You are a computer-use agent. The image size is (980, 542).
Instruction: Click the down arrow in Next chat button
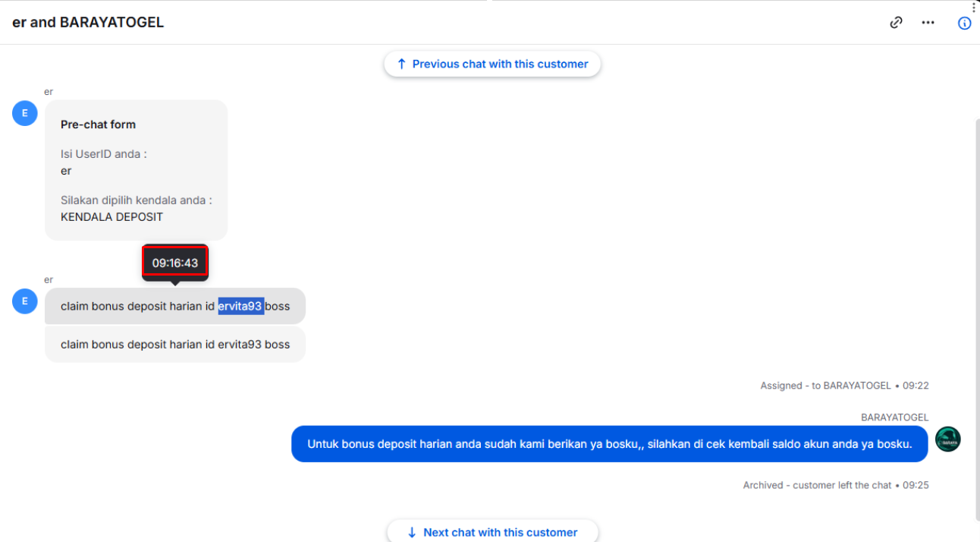point(412,532)
